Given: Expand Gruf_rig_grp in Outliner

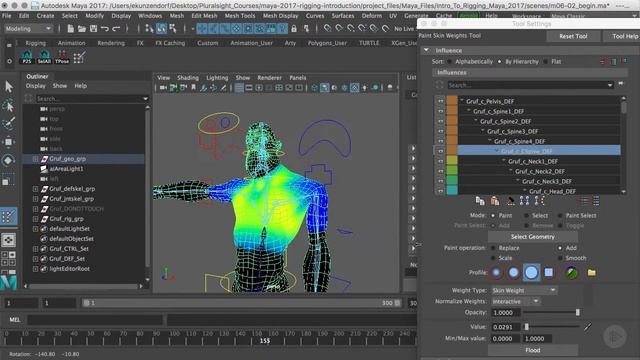Looking at the screenshot, I should tap(36, 219).
